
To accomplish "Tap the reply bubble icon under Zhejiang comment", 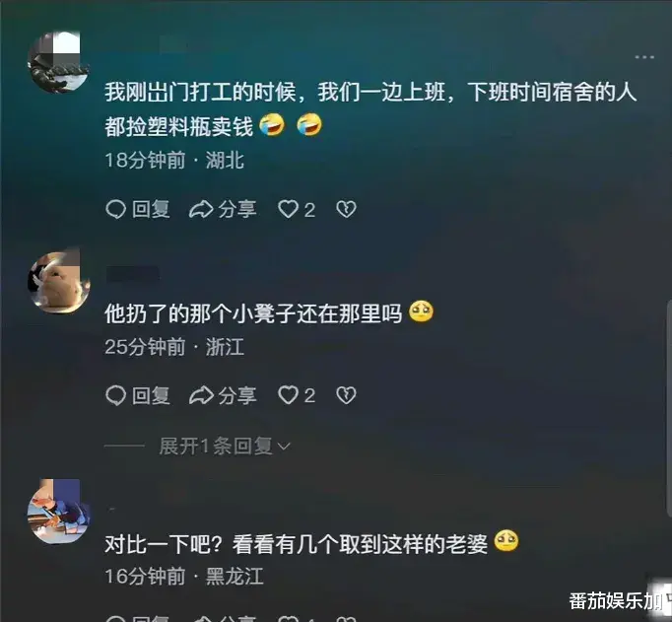I will (x=115, y=395).
